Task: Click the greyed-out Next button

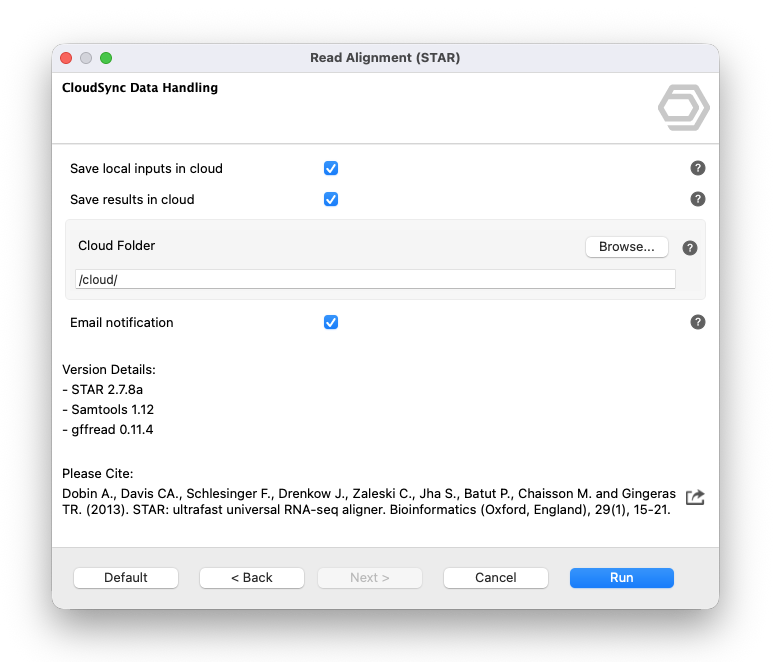Action: (370, 577)
